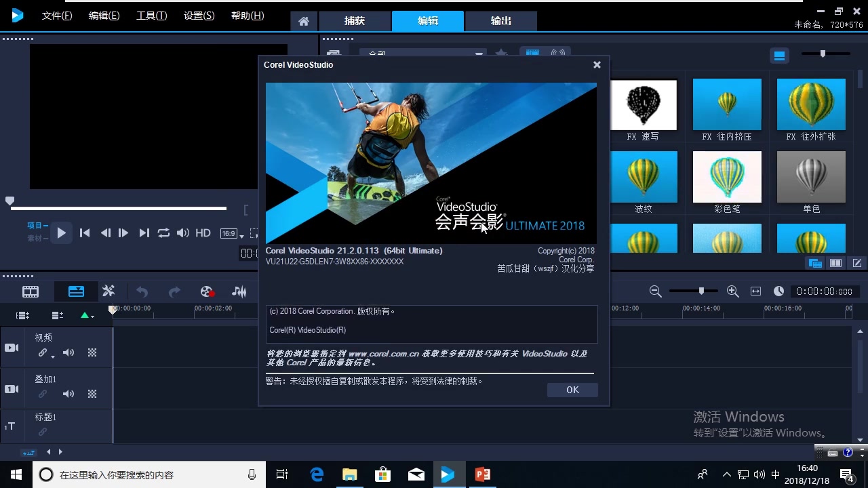Open the sound mixer waveform icon
868x488 pixels.
coord(239,292)
